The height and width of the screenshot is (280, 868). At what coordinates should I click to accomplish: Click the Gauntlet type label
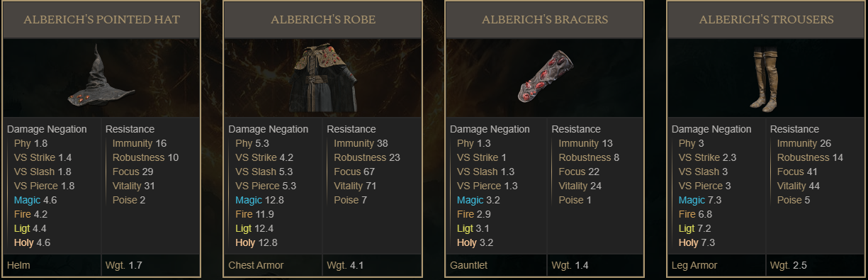(468, 266)
